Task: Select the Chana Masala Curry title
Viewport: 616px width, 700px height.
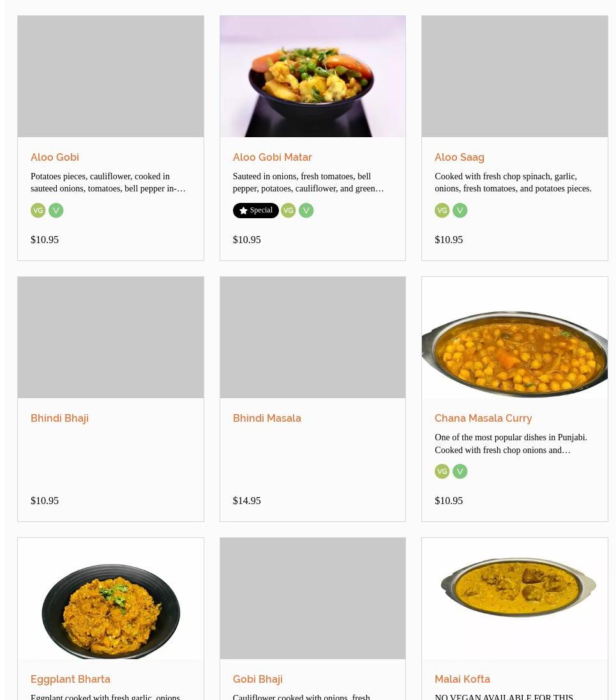Action: coord(483,419)
